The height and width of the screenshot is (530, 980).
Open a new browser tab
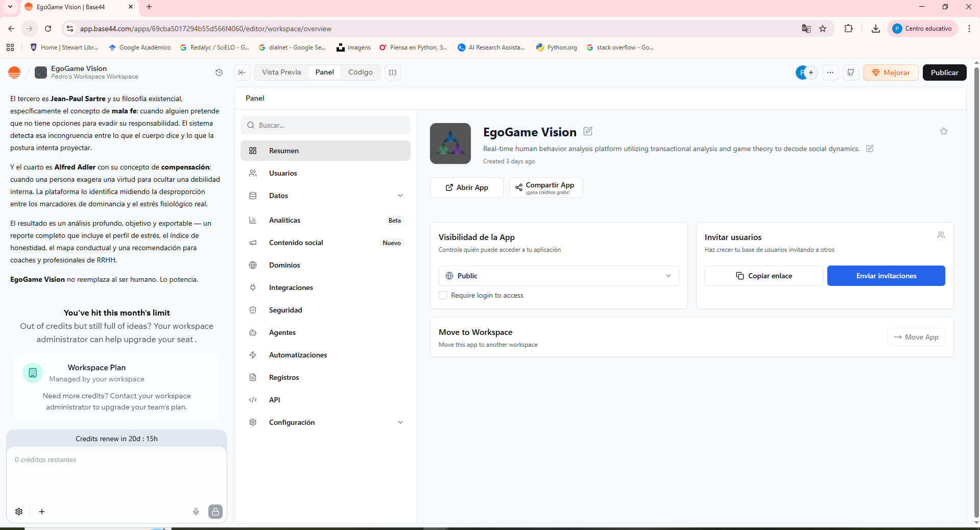(x=149, y=7)
